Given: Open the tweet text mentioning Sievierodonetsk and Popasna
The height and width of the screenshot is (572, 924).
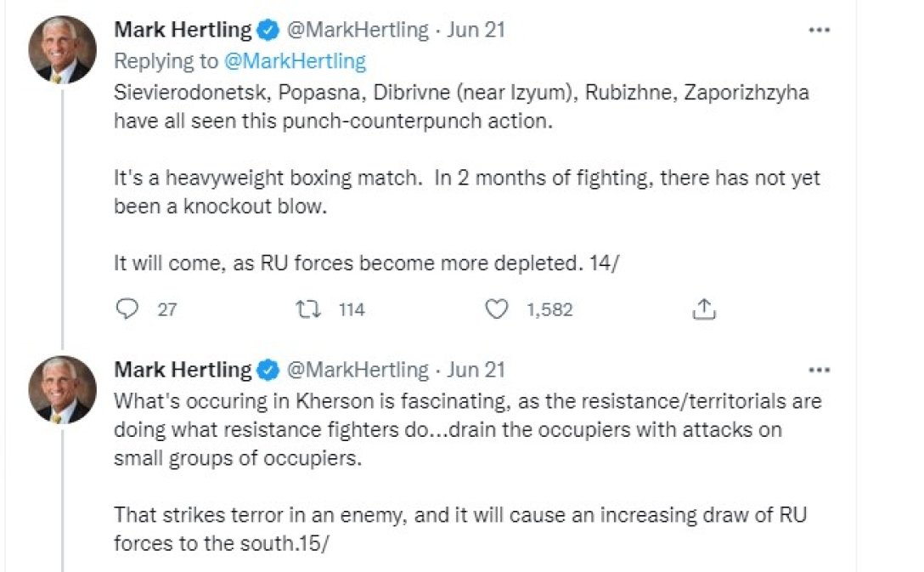Looking at the screenshot, I should click(x=459, y=105).
